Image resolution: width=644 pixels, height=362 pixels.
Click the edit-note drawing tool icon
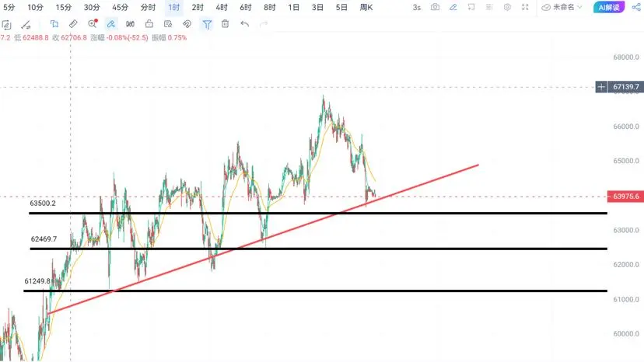pos(6,25)
